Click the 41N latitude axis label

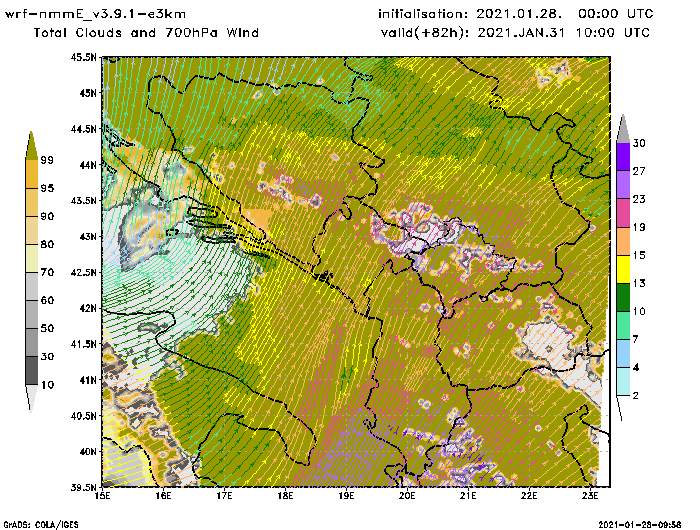88,380
